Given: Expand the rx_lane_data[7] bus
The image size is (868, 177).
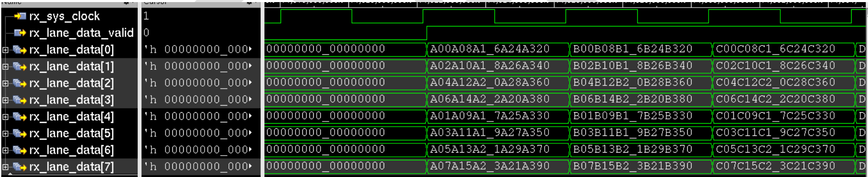Looking at the screenshot, I should (5, 167).
